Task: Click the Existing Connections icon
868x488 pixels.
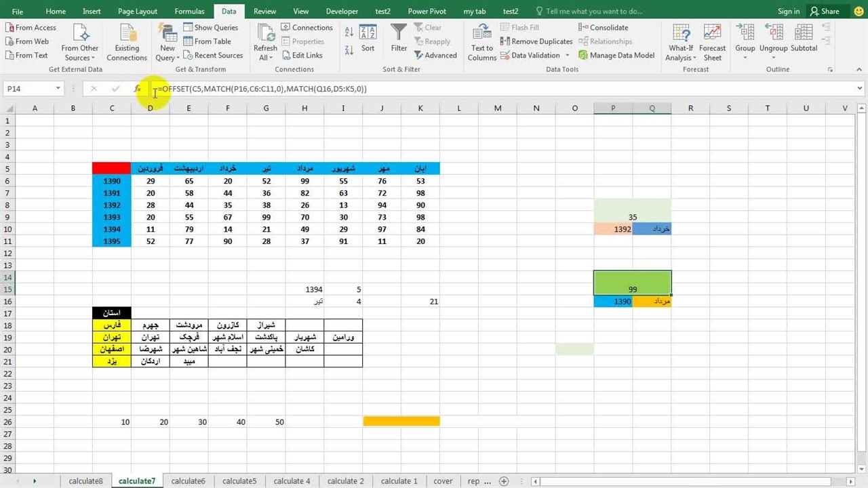Action: (x=127, y=42)
